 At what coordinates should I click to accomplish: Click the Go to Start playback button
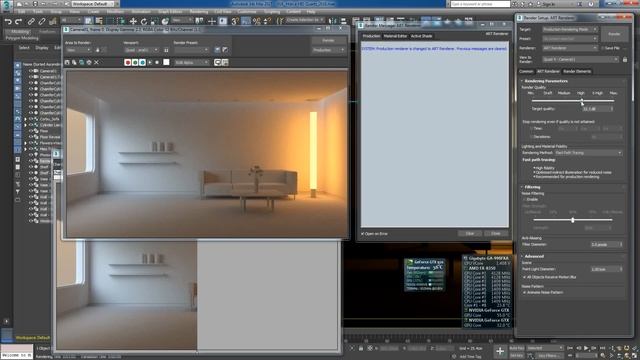(570, 348)
